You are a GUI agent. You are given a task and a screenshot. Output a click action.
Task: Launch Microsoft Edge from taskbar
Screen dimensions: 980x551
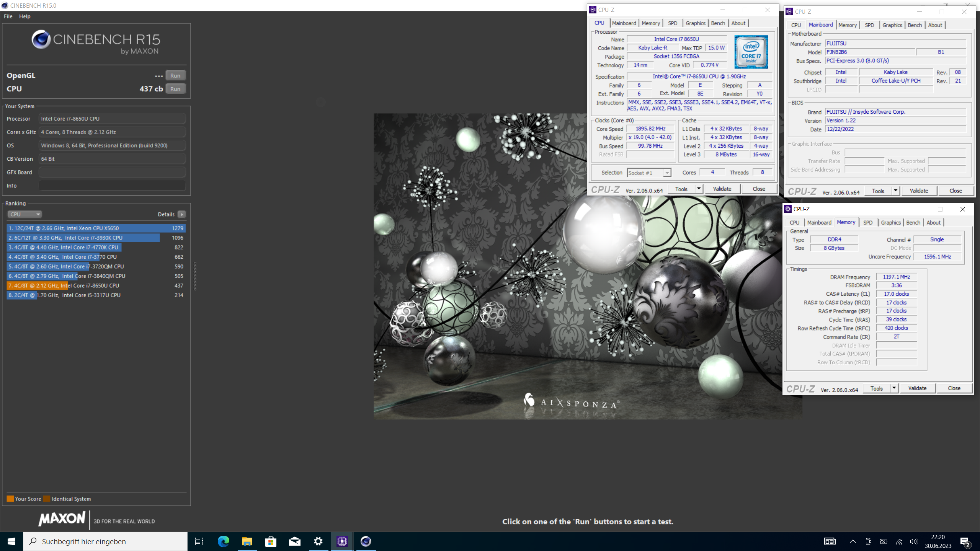pyautogui.click(x=223, y=541)
